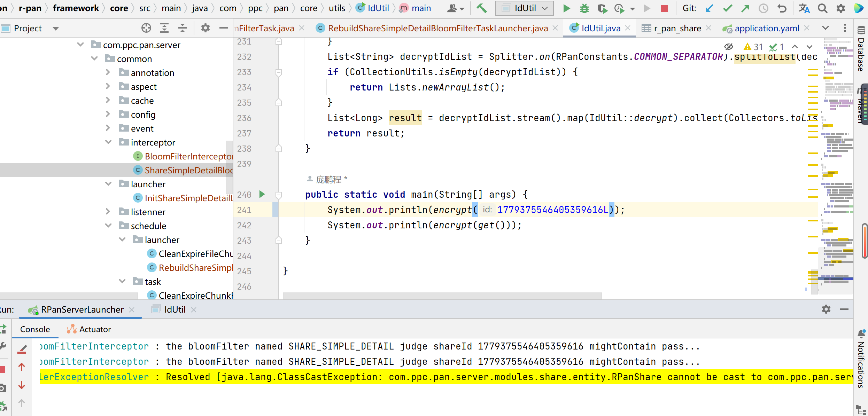The height and width of the screenshot is (416, 868).
Task: Collapse the interceptor folder
Action: 108,142
